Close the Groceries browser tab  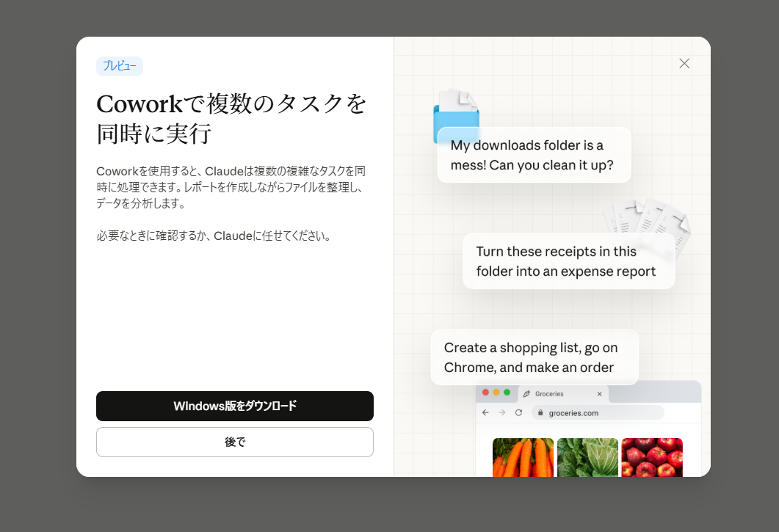599,394
